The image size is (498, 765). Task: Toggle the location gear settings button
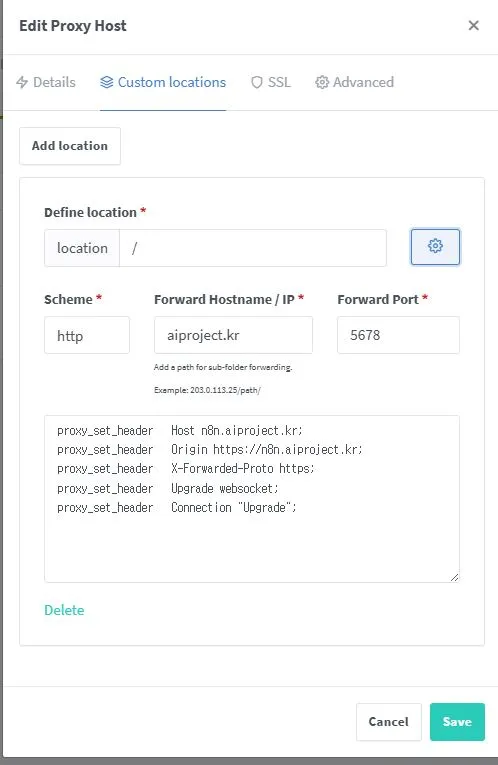click(x=435, y=247)
